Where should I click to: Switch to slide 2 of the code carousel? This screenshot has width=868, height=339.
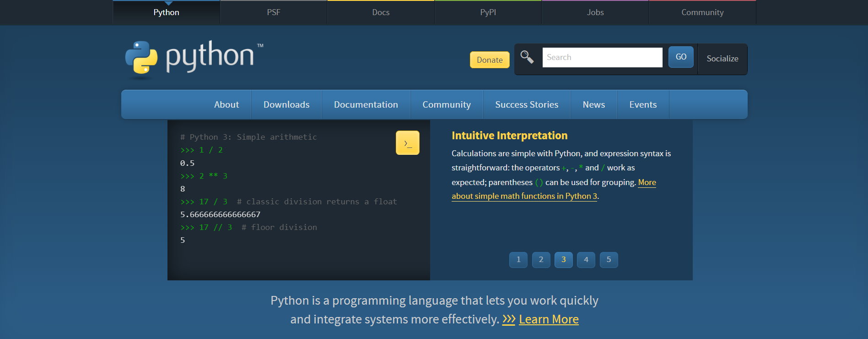point(541,260)
